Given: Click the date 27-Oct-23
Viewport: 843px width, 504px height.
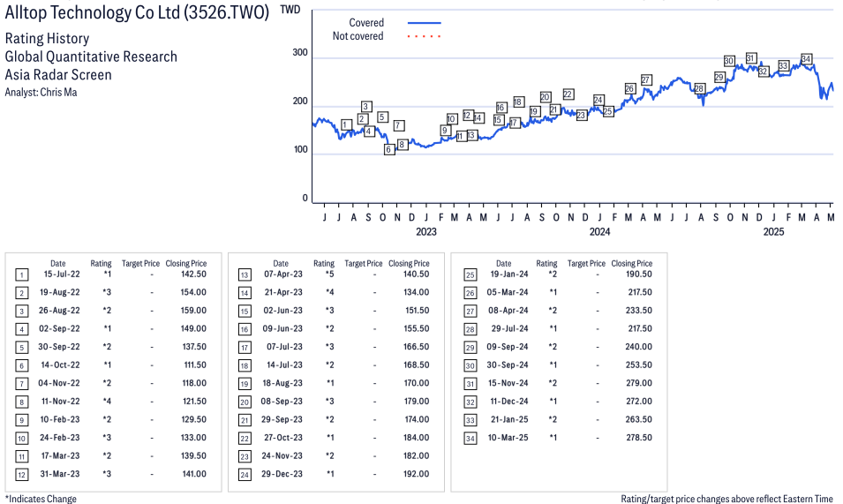Looking at the screenshot, I should [283, 438].
